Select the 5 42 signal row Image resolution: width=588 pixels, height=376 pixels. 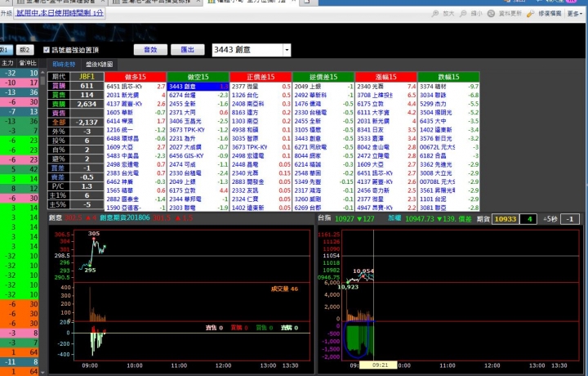click(x=19, y=169)
